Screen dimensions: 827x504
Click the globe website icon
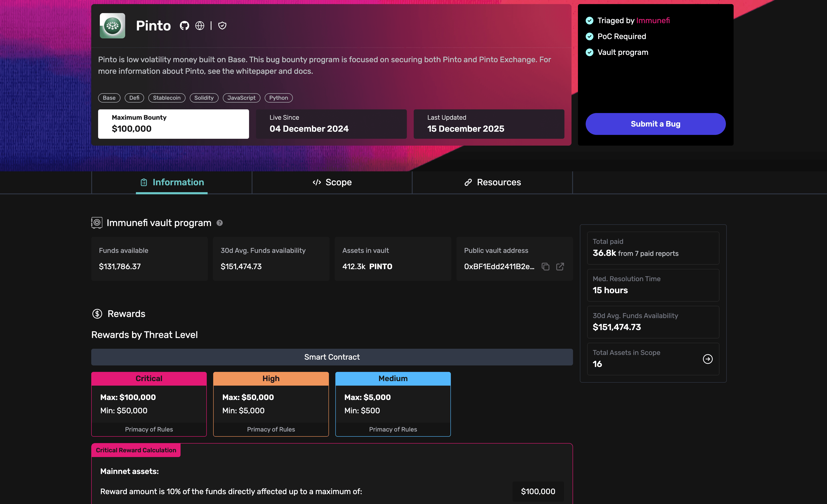pos(200,26)
